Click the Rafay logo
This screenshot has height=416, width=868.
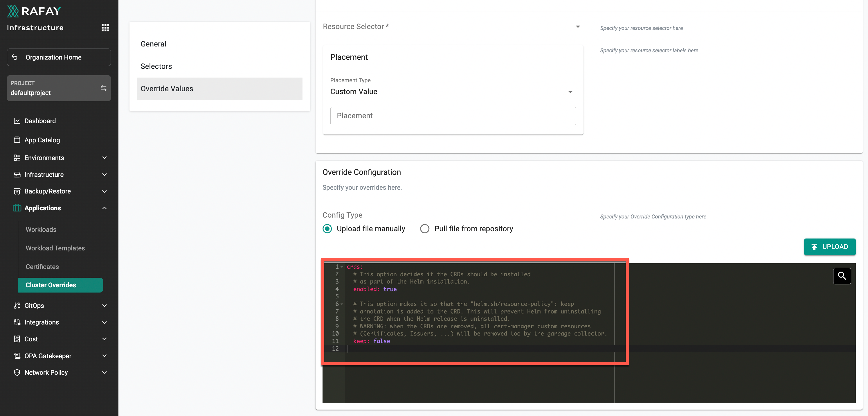tap(34, 11)
